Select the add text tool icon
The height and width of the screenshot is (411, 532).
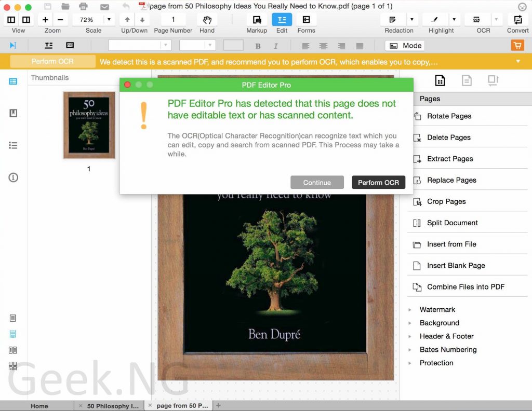point(49,45)
